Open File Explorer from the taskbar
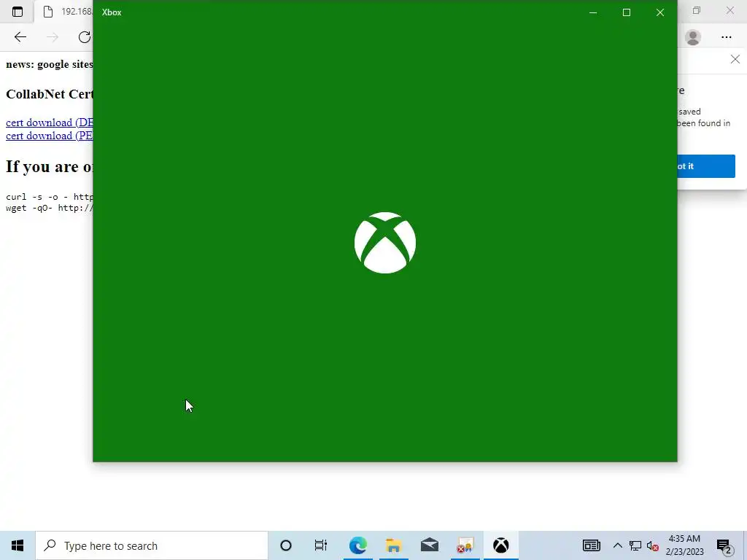The image size is (747, 560). tap(393, 545)
